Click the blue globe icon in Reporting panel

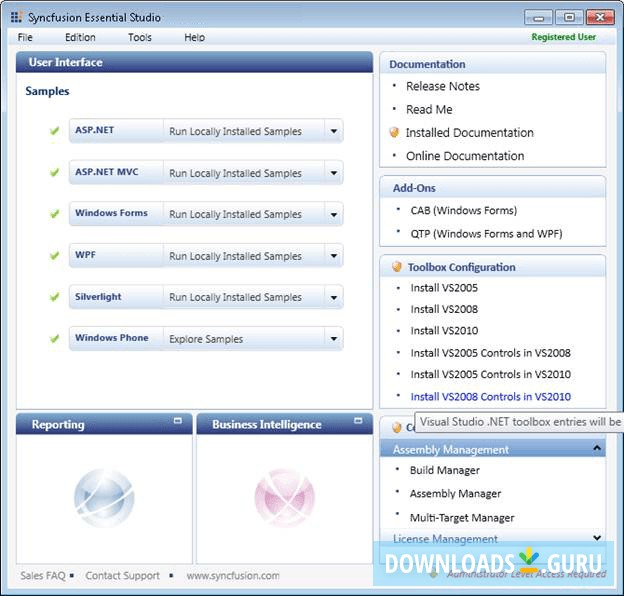104,498
